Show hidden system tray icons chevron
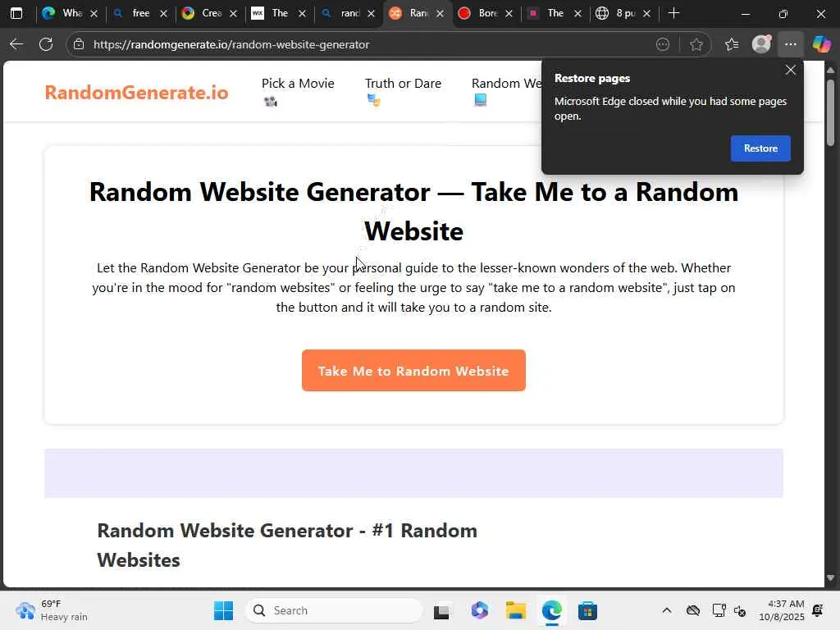 point(666,610)
